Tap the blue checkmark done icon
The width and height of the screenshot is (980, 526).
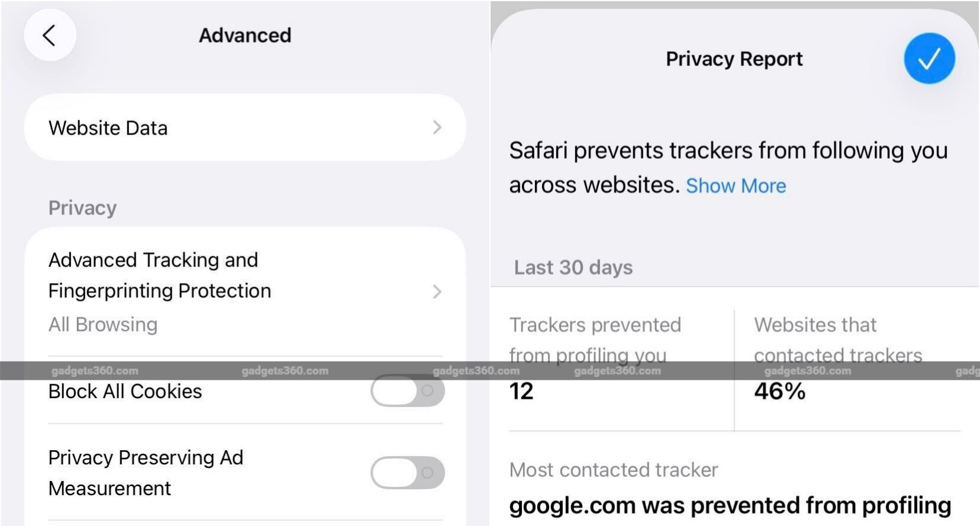tap(929, 58)
